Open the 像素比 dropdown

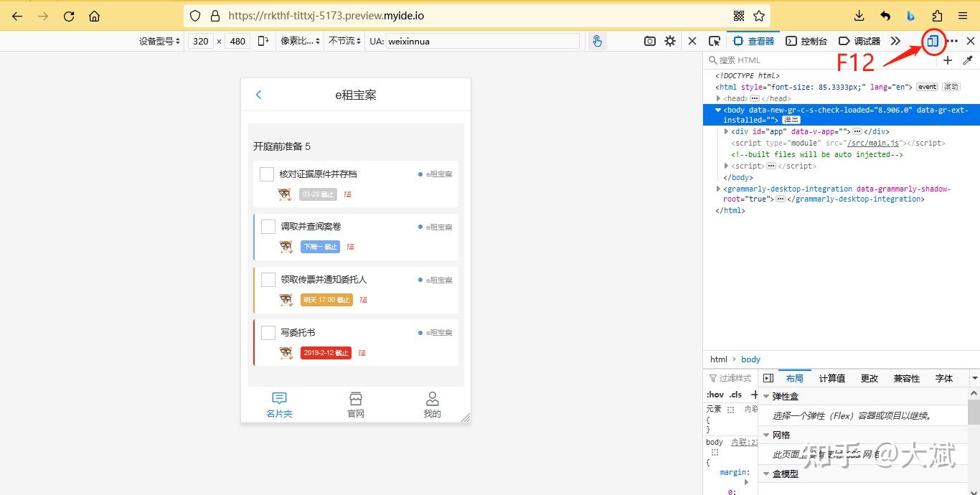click(x=301, y=41)
